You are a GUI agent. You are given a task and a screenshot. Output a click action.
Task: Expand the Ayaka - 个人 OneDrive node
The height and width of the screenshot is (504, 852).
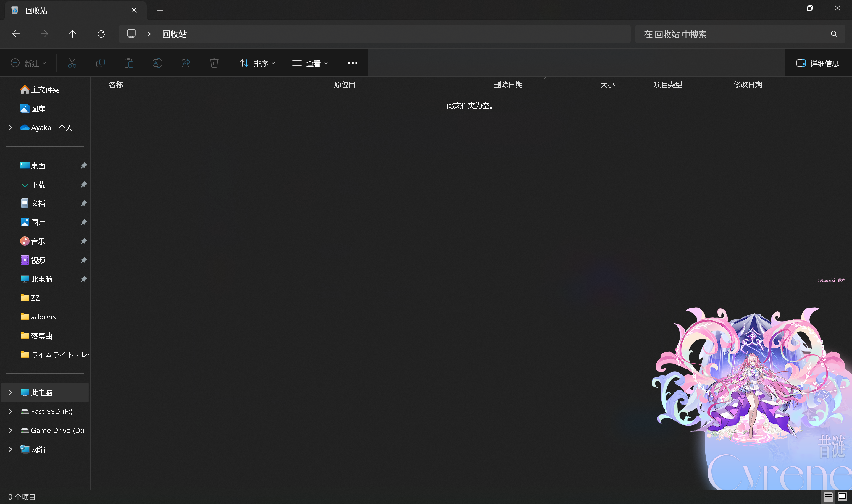pos(10,127)
